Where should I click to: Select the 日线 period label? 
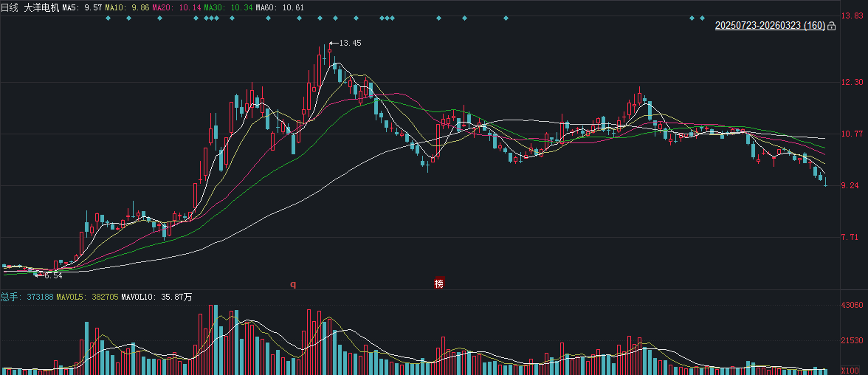(10, 7)
